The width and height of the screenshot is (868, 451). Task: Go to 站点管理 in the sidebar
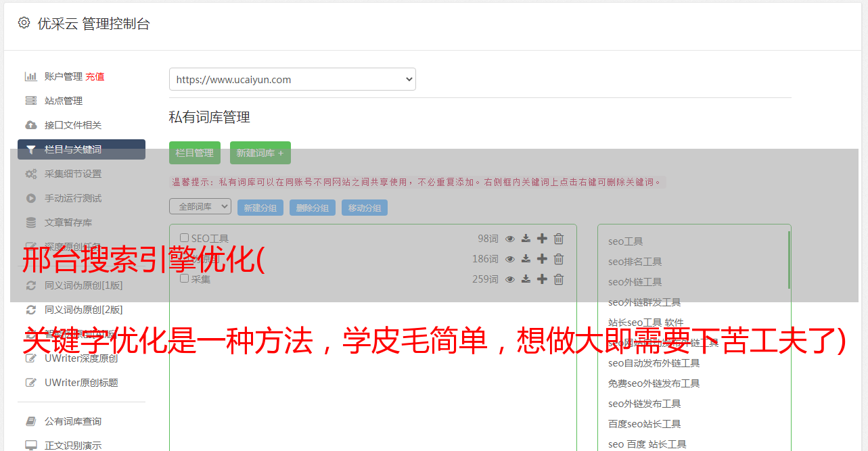tap(64, 101)
